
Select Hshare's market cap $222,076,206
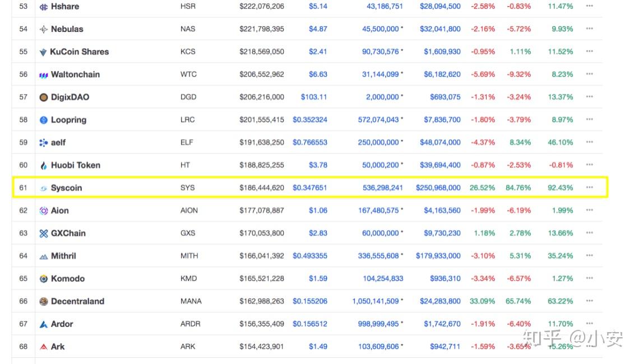pyautogui.click(x=262, y=7)
